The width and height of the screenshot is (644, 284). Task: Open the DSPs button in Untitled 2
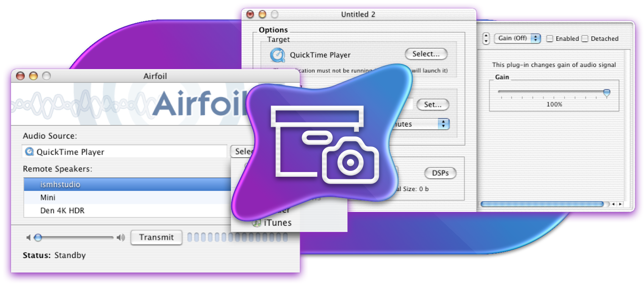pyautogui.click(x=440, y=173)
